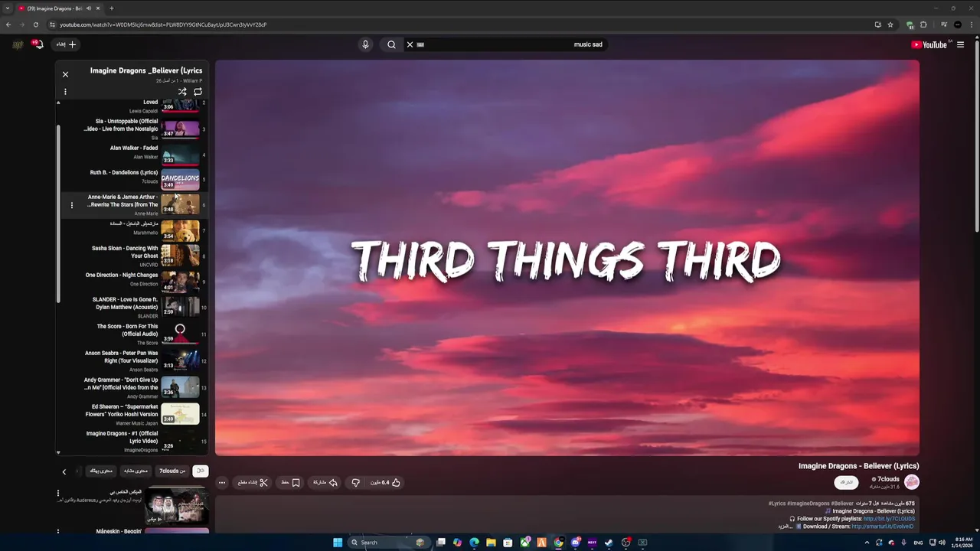
Task: Toggle playlist shuffle
Action: [x=182, y=92]
